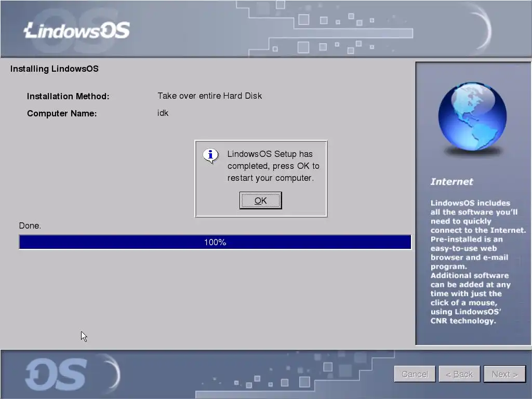Image resolution: width=532 pixels, height=399 pixels.
Task: Click the Next button
Action: 504,374
